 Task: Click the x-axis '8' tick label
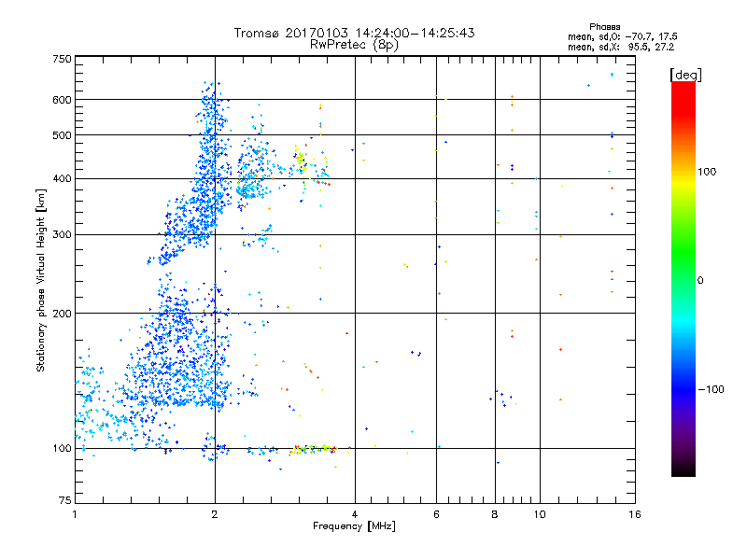coord(495,514)
